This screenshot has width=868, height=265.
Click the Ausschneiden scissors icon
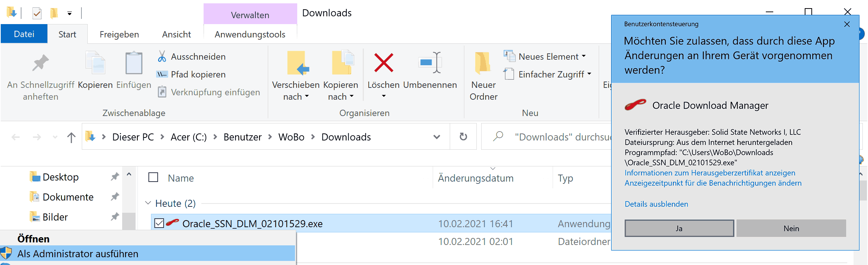pyautogui.click(x=162, y=56)
